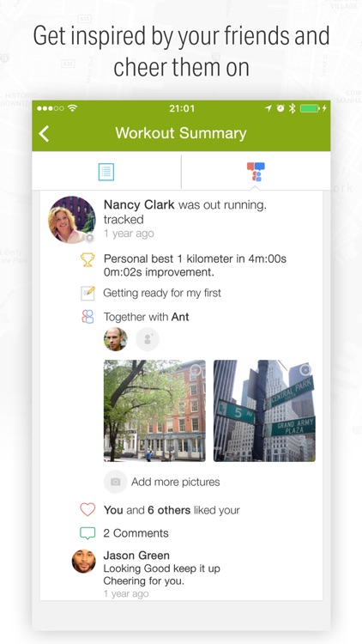This screenshot has width=362, height=644.
Task: Open Ant's profile photo
Action: [115, 339]
